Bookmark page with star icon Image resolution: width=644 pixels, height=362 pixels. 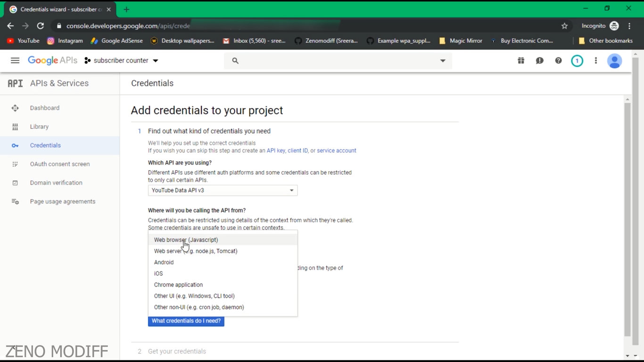564,26
